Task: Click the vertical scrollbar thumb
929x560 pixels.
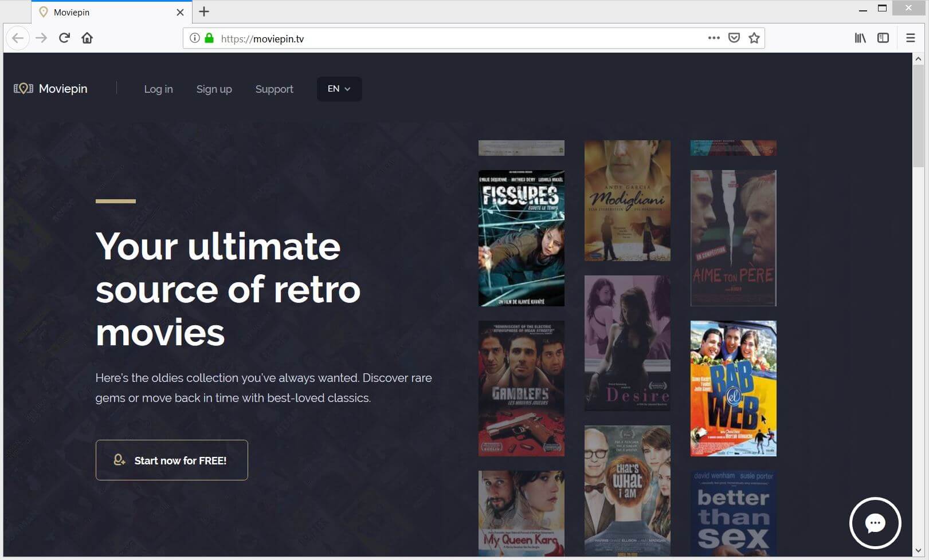Action: (918, 116)
